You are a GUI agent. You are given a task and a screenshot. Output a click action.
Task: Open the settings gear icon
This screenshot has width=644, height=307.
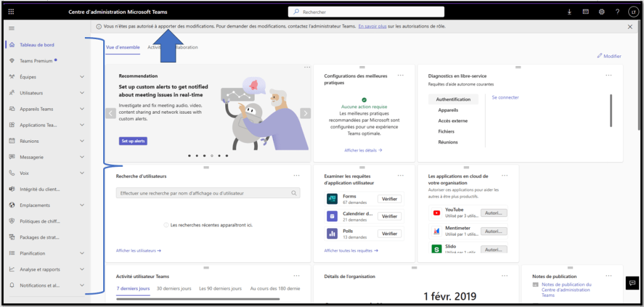(x=601, y=11)
